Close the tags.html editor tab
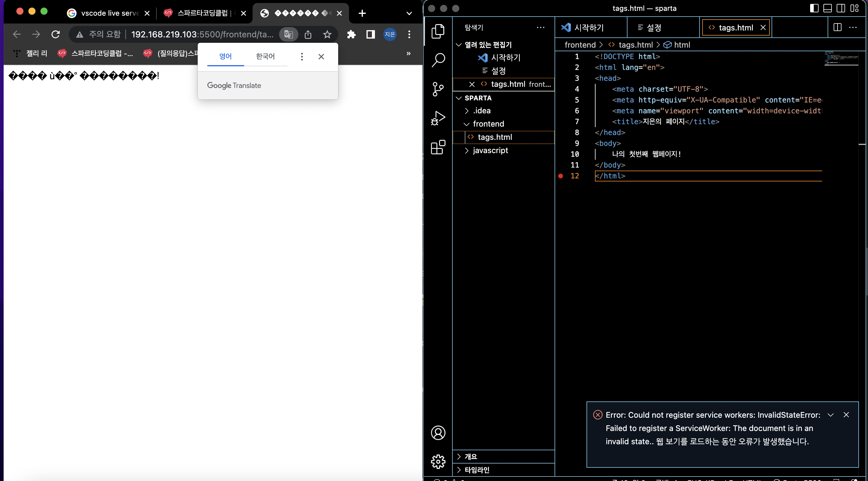This screenshot has width=868, height=481. pos(763,27)
